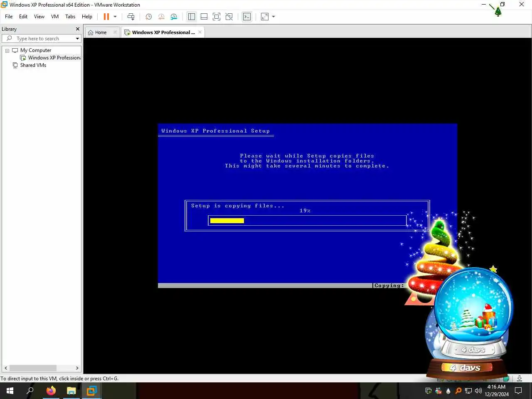Close the Home tab
Viewport: 532px width, 399px height.
pos(115,32)
